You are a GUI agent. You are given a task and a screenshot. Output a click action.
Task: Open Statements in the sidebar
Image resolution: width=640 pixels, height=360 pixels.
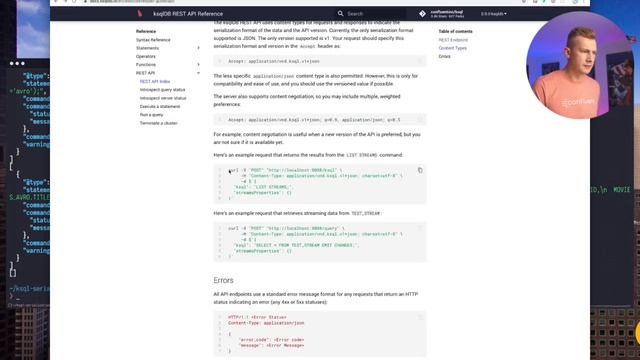coord(147,48)
